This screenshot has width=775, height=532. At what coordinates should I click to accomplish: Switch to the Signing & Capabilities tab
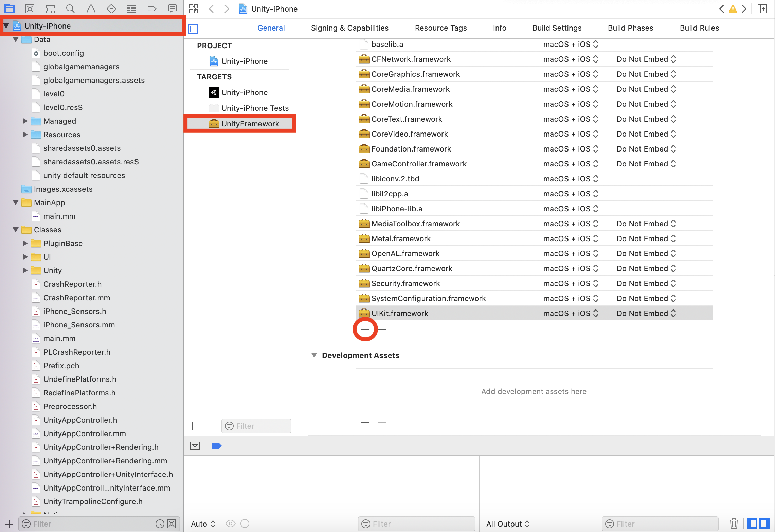[x=350, y=28]
